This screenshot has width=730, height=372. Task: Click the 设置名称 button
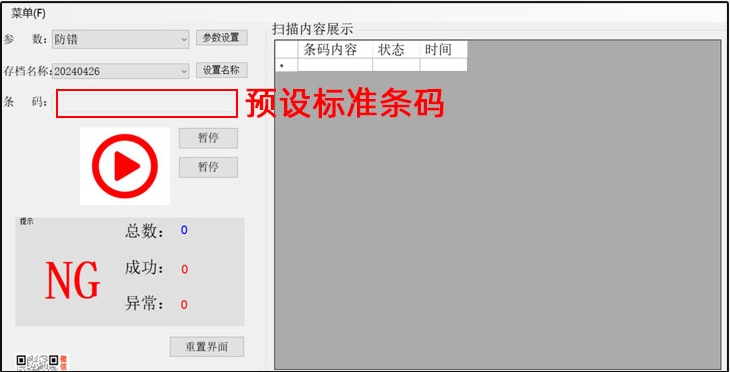click(222, 70)
